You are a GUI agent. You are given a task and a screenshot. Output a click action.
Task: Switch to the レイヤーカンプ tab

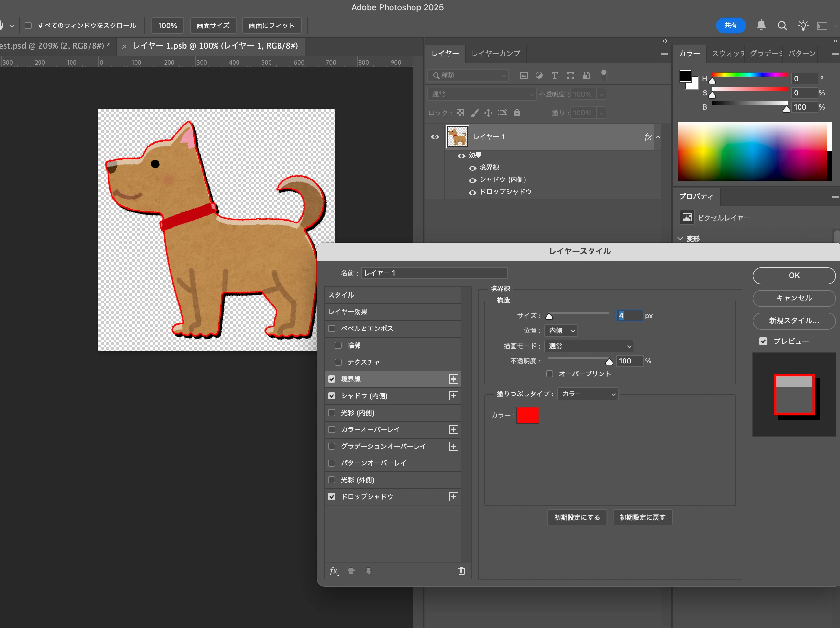[496, 53]
